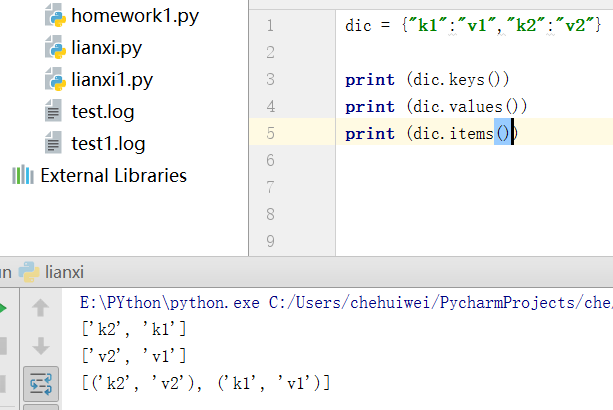613x410 pixels.
Task: Click the lianxi.py Python file icon
Action: point(55,47)
